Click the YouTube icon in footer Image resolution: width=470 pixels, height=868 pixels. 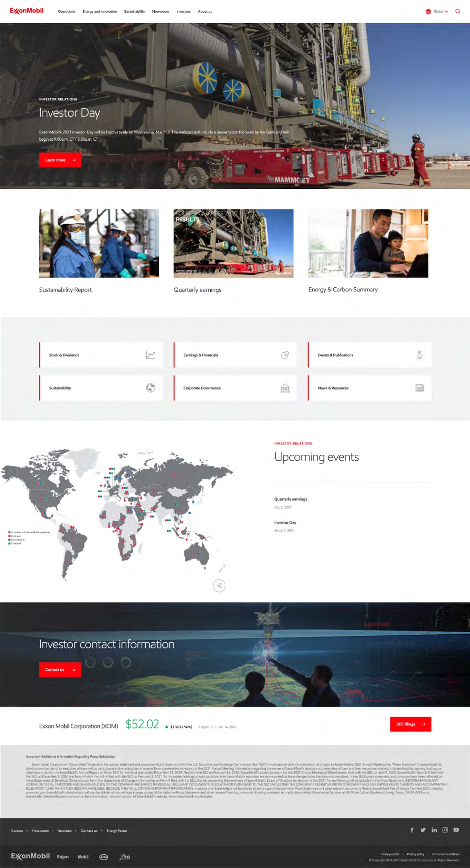tap(456, 830)
